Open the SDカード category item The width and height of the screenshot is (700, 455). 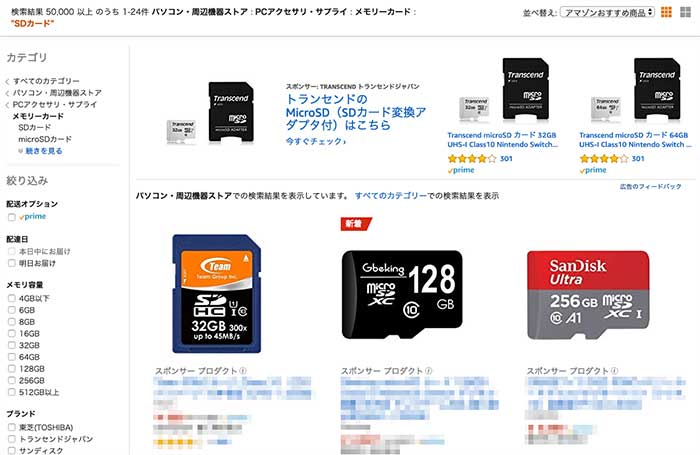(35, 128)
